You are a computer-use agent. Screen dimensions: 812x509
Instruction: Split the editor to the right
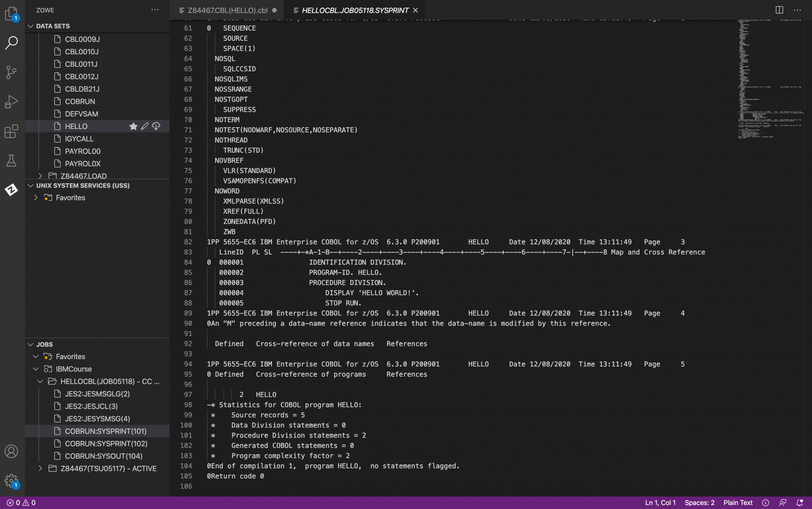[x=780, y=10]
